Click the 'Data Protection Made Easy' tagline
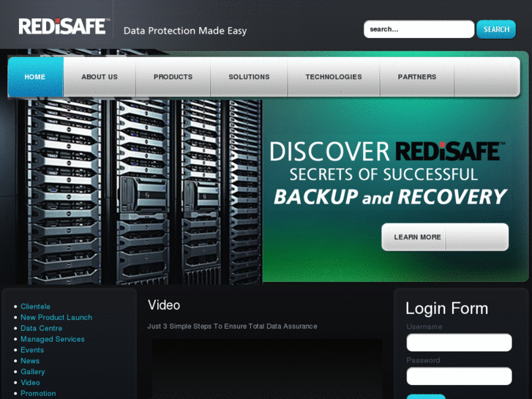 185,31
